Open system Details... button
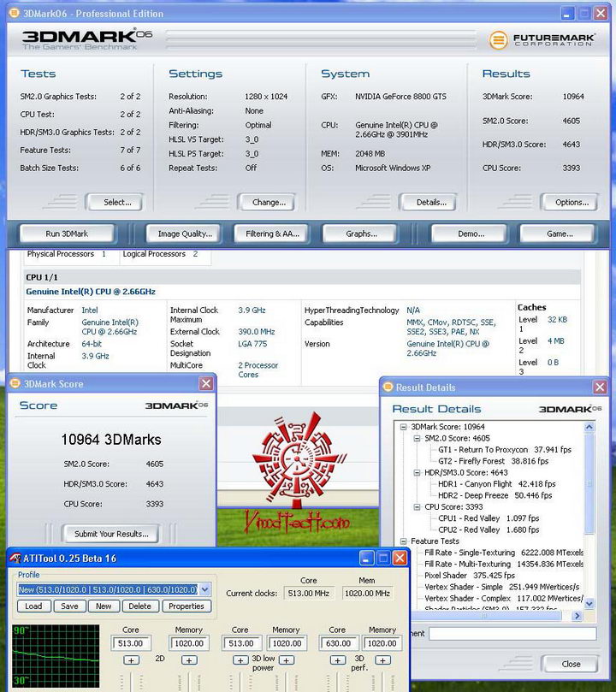This screenshot has width=616, height=692. tap(428, 202)
